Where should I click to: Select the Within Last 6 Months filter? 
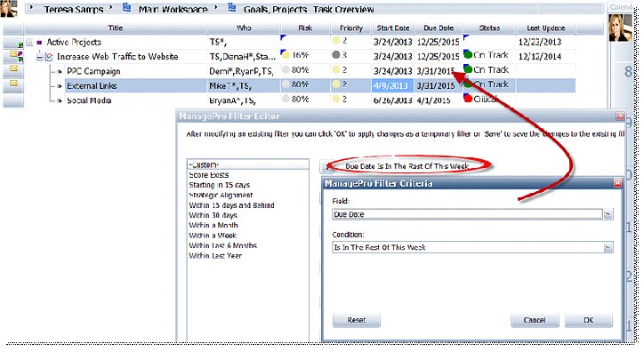(x=222, y=245)
